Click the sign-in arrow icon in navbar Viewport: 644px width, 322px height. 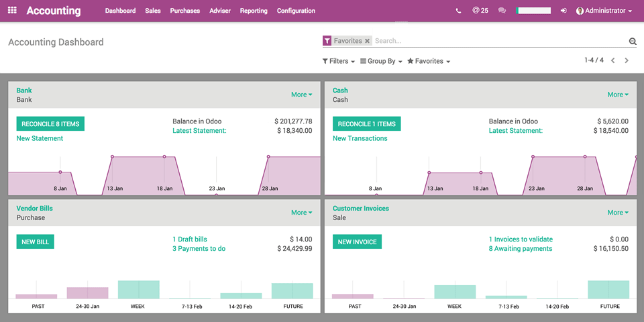pos(563,11)
